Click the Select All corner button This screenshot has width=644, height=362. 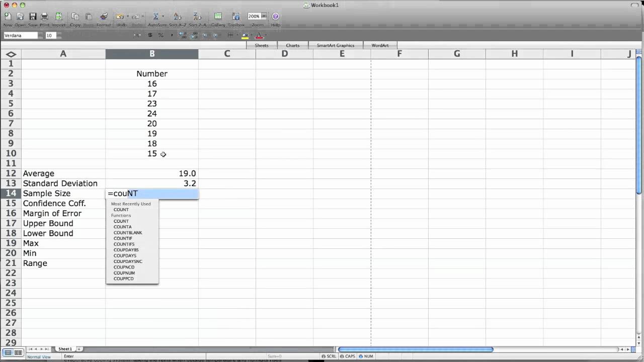pos(11,54)
